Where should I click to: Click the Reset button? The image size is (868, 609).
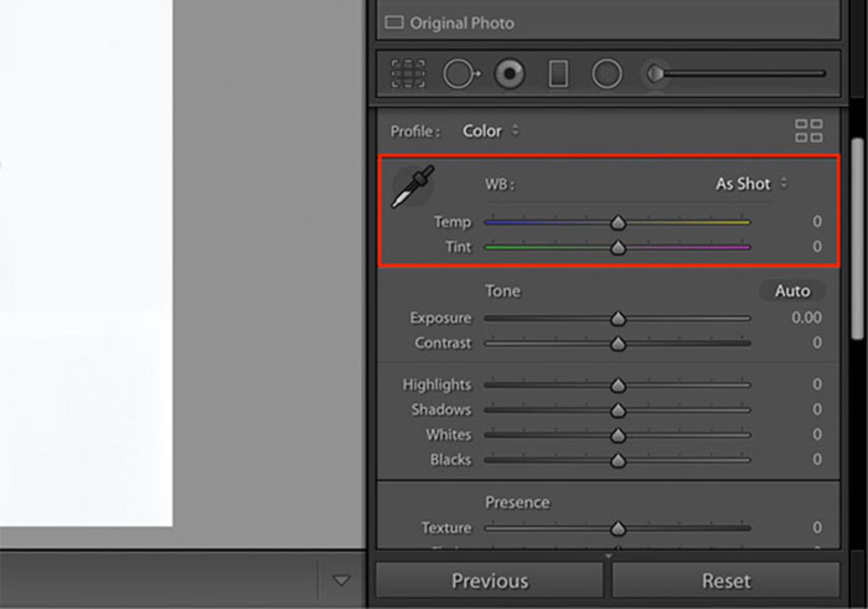pos(726,581)
